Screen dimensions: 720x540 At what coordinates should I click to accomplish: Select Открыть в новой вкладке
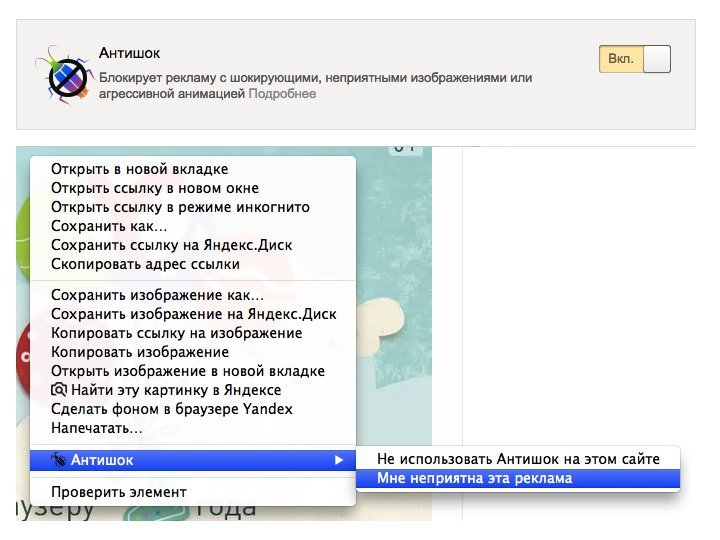coord(193,169)
